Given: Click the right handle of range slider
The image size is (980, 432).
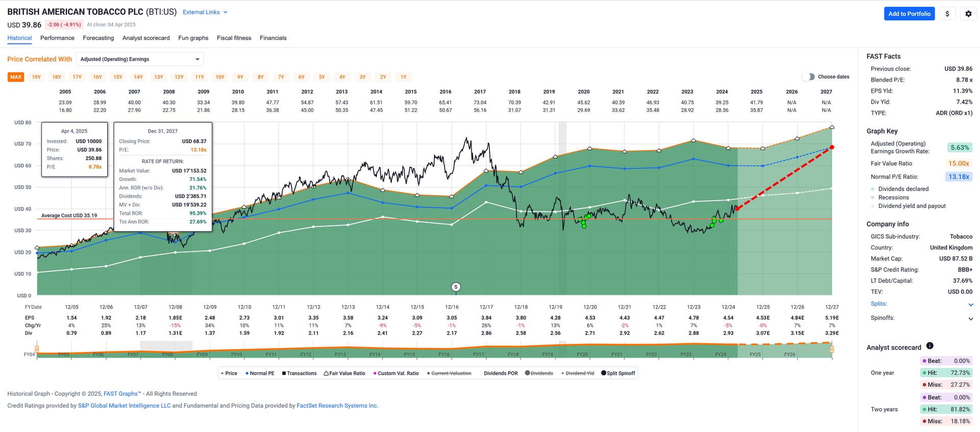Looking at the screenshot, I should [832, 349].
